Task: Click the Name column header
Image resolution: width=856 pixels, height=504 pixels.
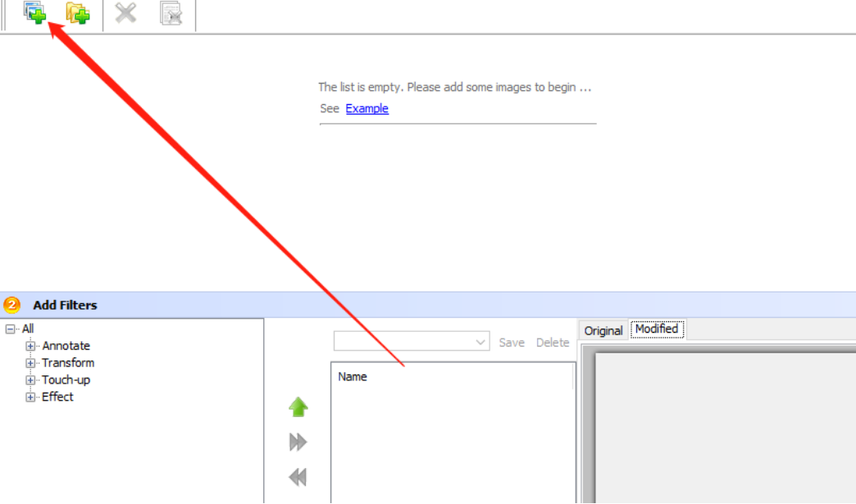Action: (x=453, y=376)
